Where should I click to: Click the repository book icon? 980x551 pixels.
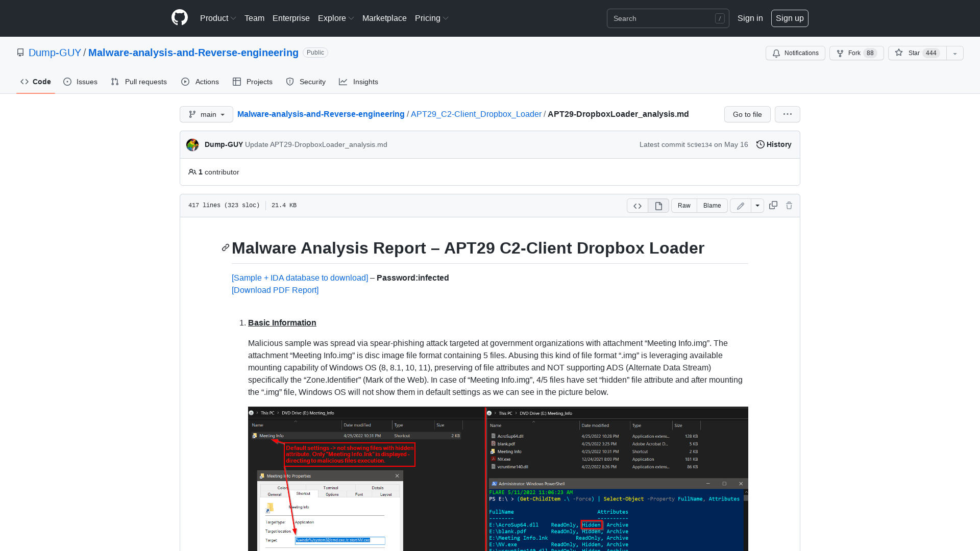(x=20, y=53)
